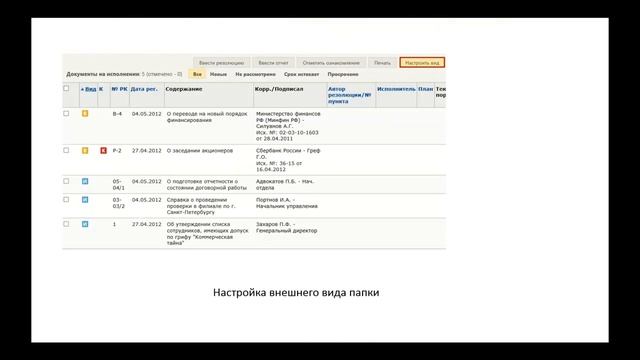Screen dimensions: 640x360
Task: Sort by the 'Дата рег.' column header
Action: [x=144, y=89]
